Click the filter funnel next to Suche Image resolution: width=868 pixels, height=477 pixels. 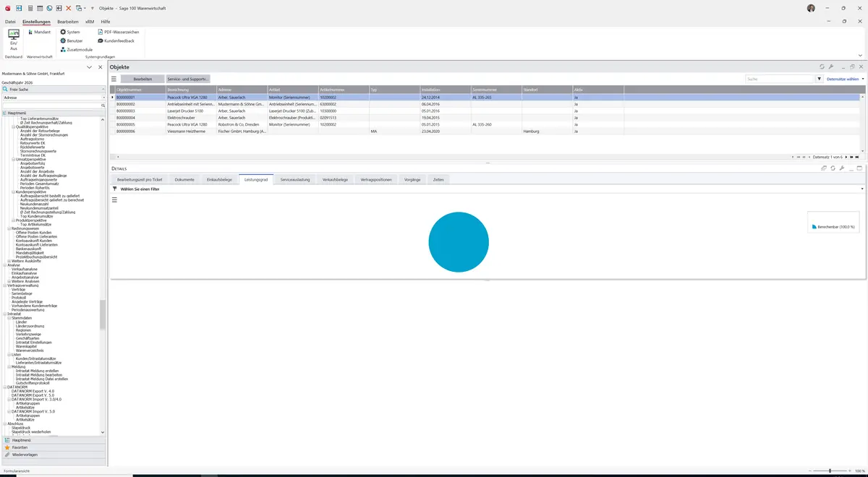click(x=820, y=79)
